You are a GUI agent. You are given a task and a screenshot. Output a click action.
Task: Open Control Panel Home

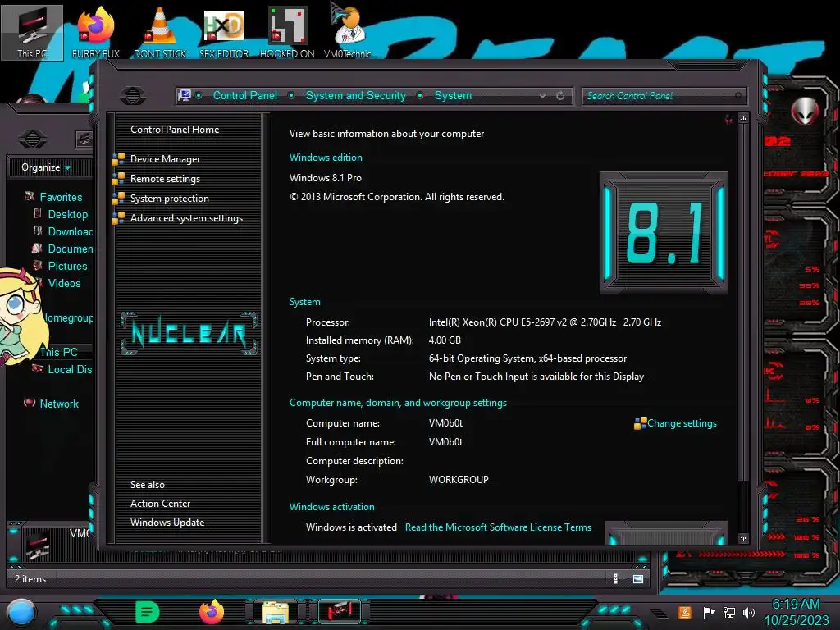(175, 130)
